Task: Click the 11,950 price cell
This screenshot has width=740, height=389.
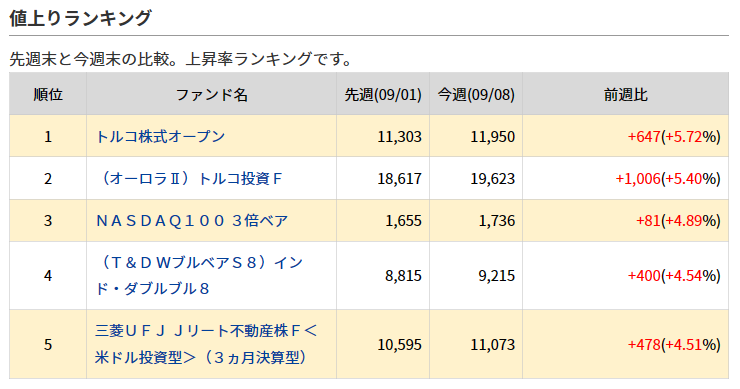Action: (492, 136)
